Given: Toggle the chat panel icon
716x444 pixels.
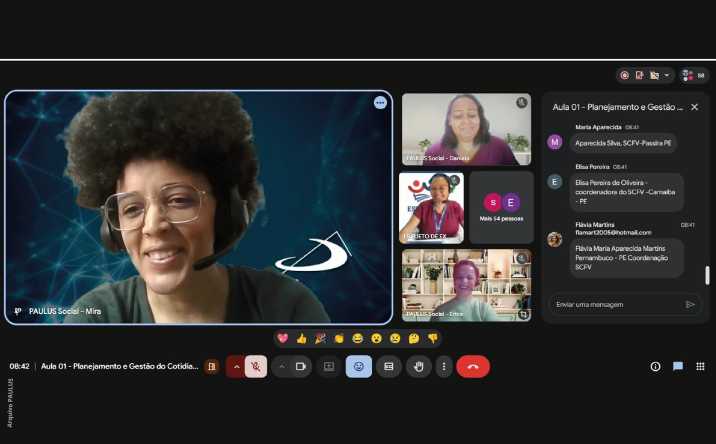Looking at the screenshot, I should pyautogui.click(x=678, y=367).
